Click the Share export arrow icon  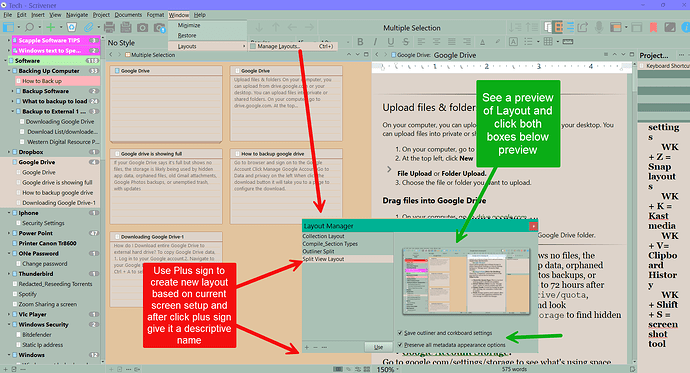pos(583,27)
